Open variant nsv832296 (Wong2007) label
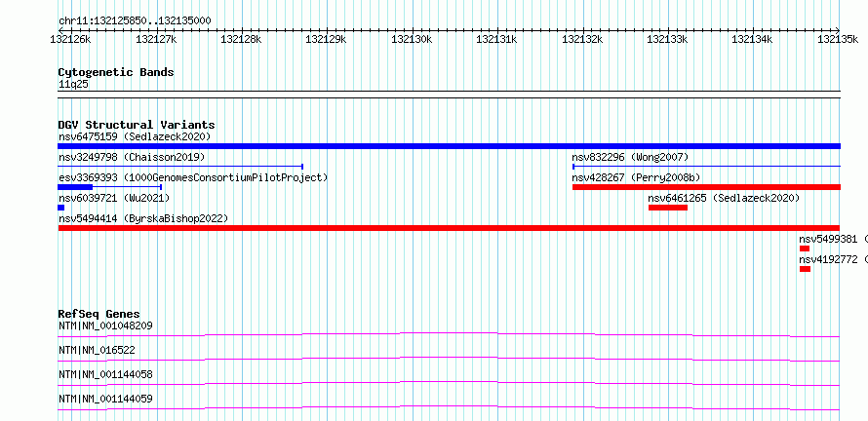The width and height of the screenshot is (868, 421). point(630,157)
